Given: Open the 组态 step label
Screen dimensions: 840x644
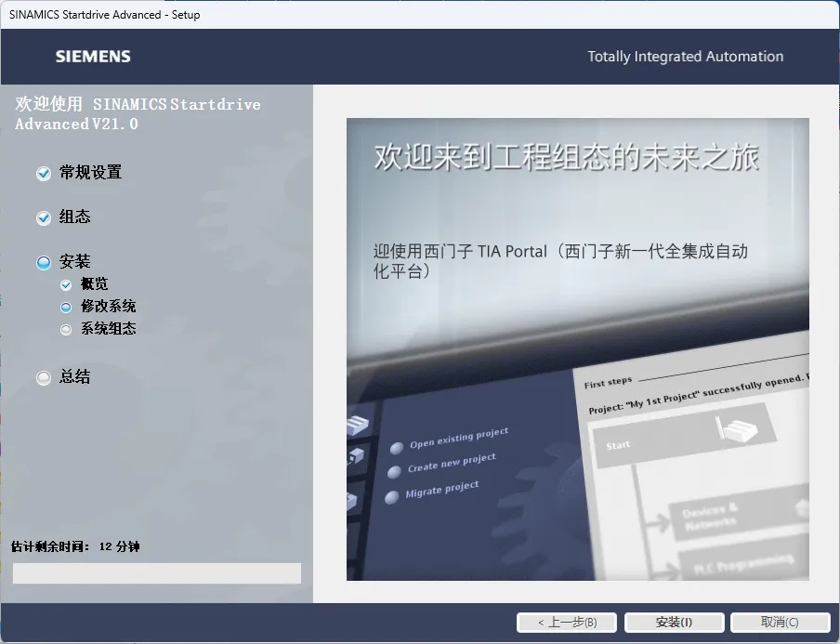Looking at the screenshot, I should 75,217.
